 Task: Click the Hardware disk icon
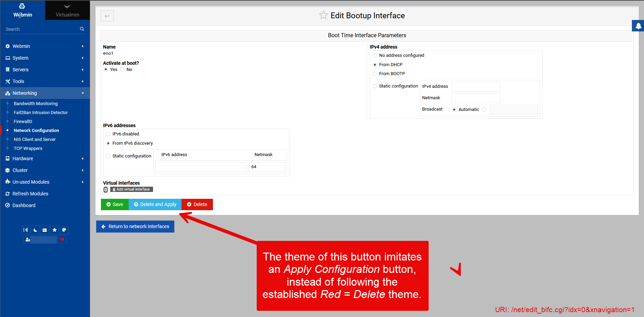click(8, 158)
